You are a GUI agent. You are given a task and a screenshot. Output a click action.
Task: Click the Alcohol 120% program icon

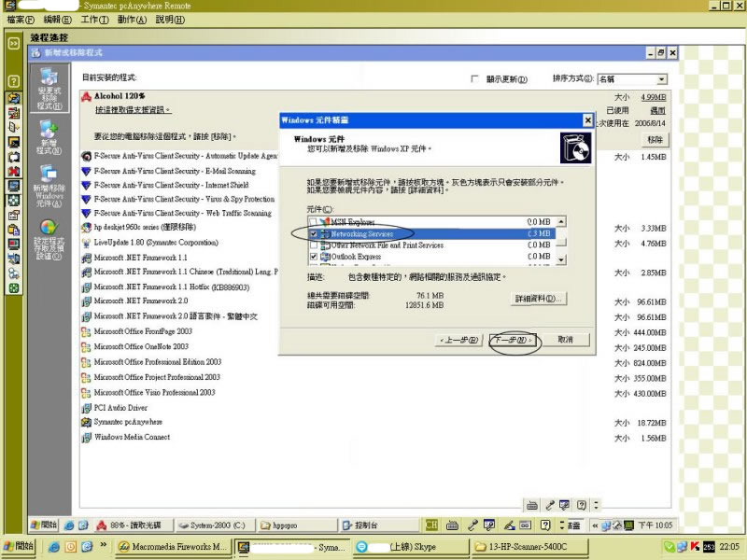(x=86, y=97)
